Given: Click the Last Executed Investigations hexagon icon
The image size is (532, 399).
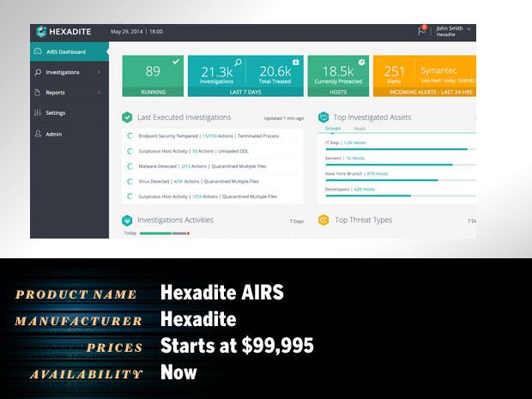Looking at the screenshot, I should (127, 118).
